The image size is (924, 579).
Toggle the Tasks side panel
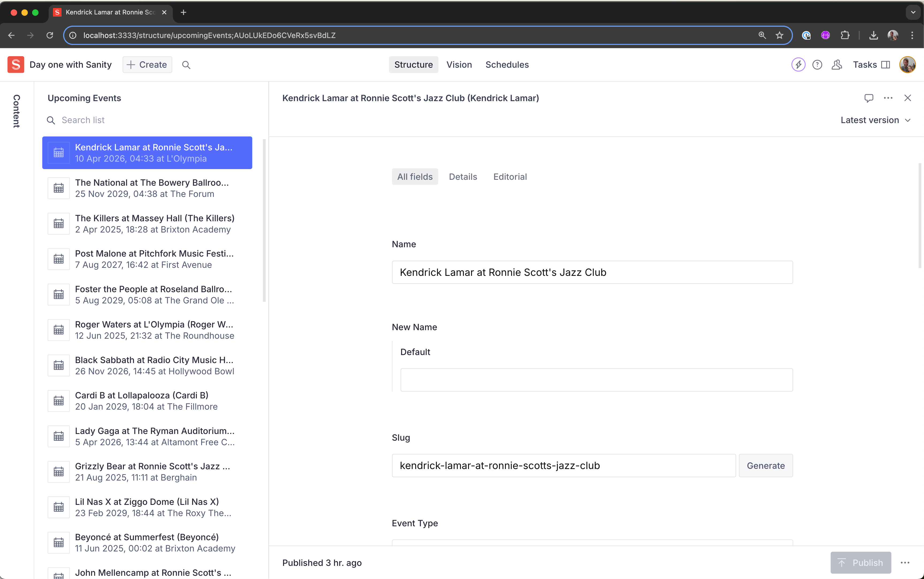[871, 65]
